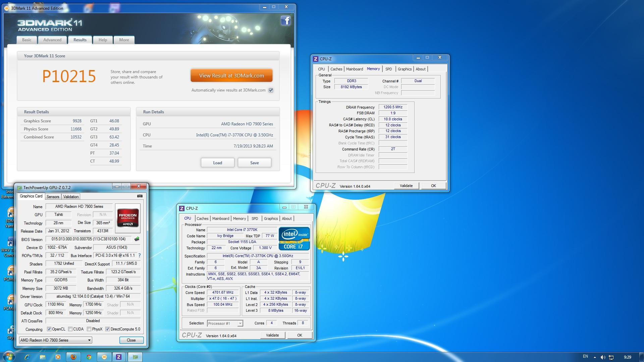Click the Intel Core i7 logo badge
The width and height of the screenshot is (644, 362).
294,239
